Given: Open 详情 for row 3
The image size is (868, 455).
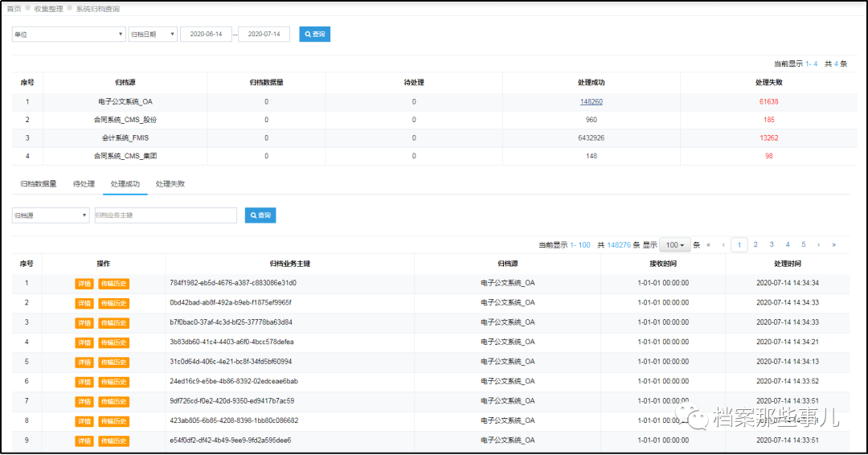Looking at the screenshot, I should [x=84, y=323].
